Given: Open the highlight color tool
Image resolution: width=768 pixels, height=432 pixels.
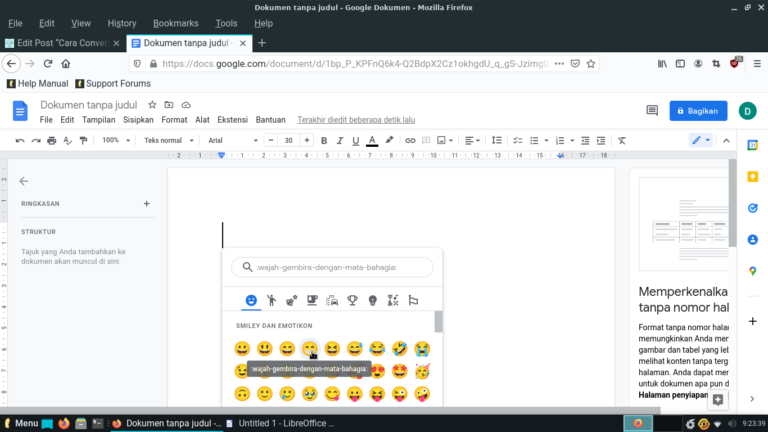Looking at the screenshot, I should (389, 141).
